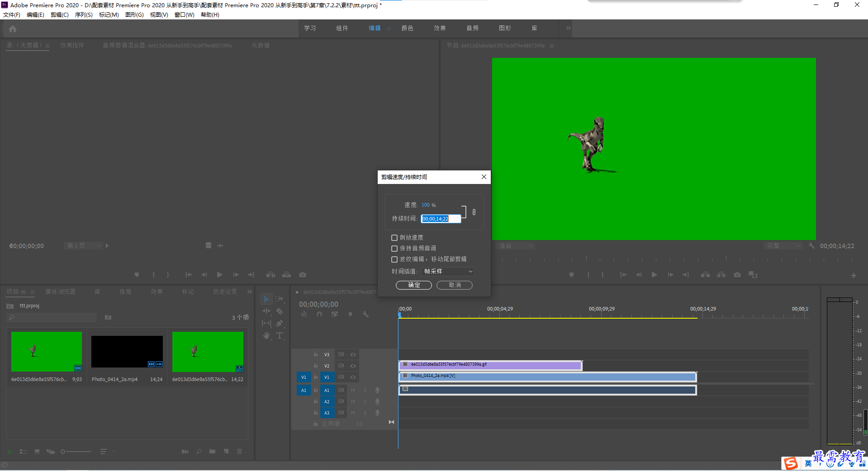Screen dimensions: 868x471
Task: Toggle V3 track output eye
Action: [x=353, y=355]
